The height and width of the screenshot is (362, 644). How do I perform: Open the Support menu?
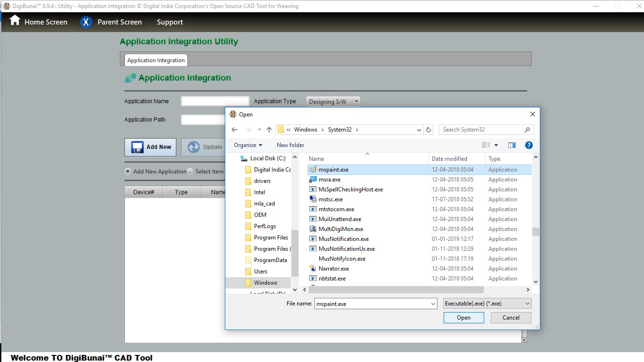click(170, 22)
